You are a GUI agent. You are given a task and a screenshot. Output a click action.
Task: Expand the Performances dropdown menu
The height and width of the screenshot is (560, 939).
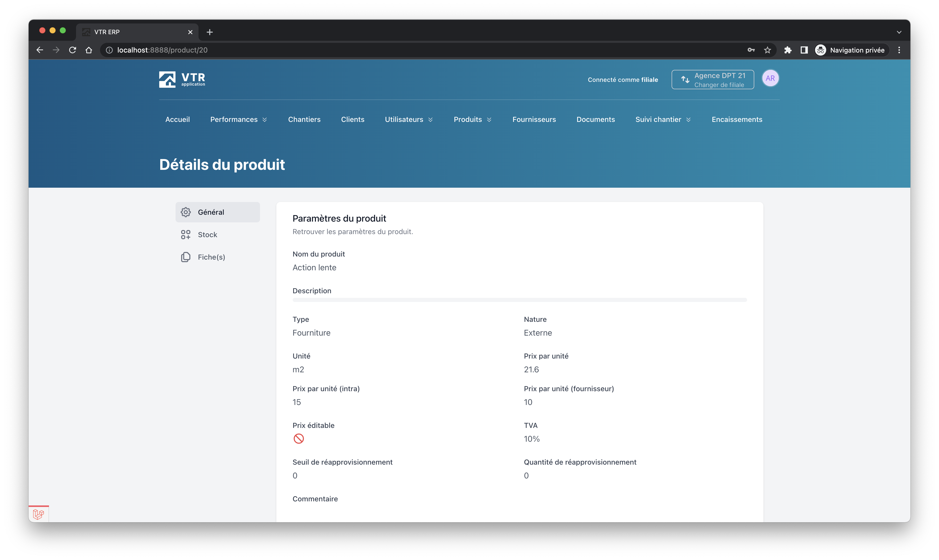tap(239, 120)
